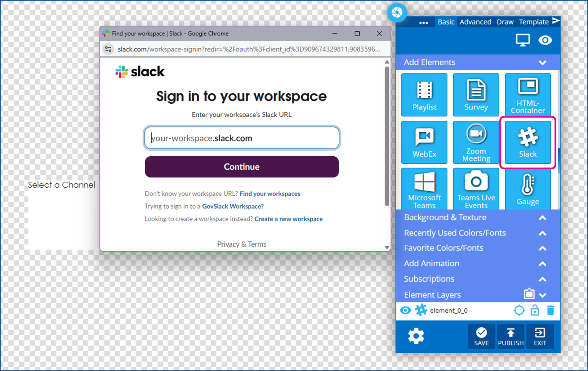Lock the element_0_0 layer
This screenshot has height=371, width=588.
click(535, 310)
